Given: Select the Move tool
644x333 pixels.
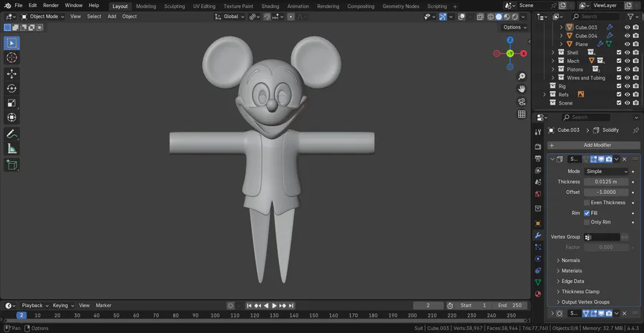Looking at the screenshot, I should pyautogui.click(x=11, y=74).
